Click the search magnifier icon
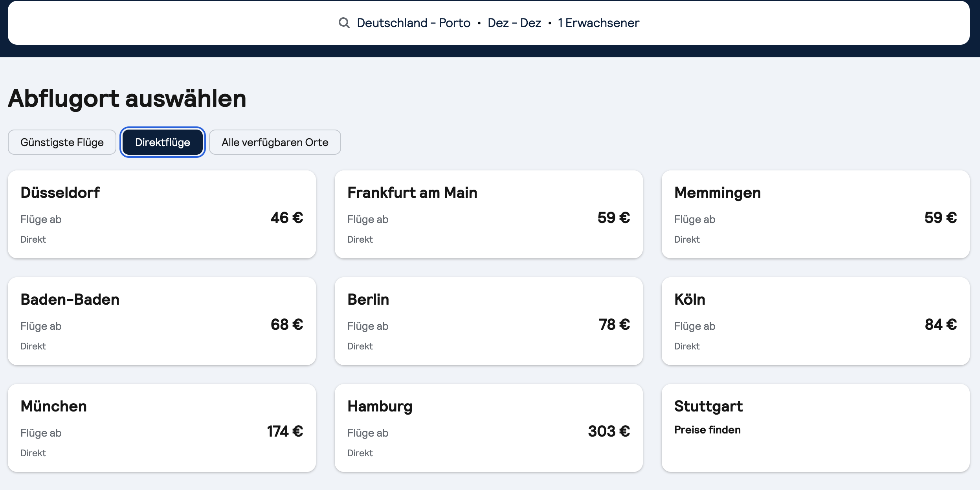 344,23
